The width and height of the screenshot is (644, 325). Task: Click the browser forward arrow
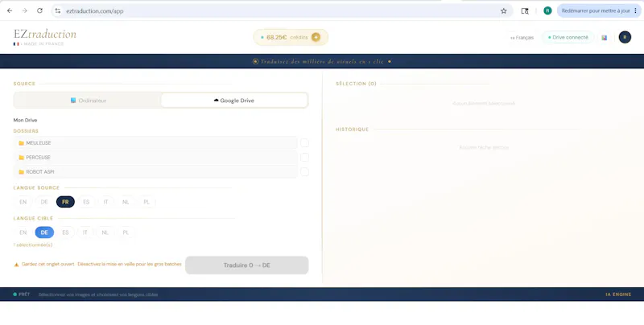(25, 10)
